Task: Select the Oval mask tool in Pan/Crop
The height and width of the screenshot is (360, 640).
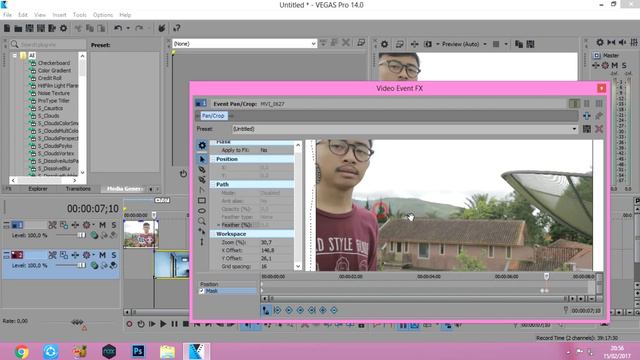Action: (202, 211)
